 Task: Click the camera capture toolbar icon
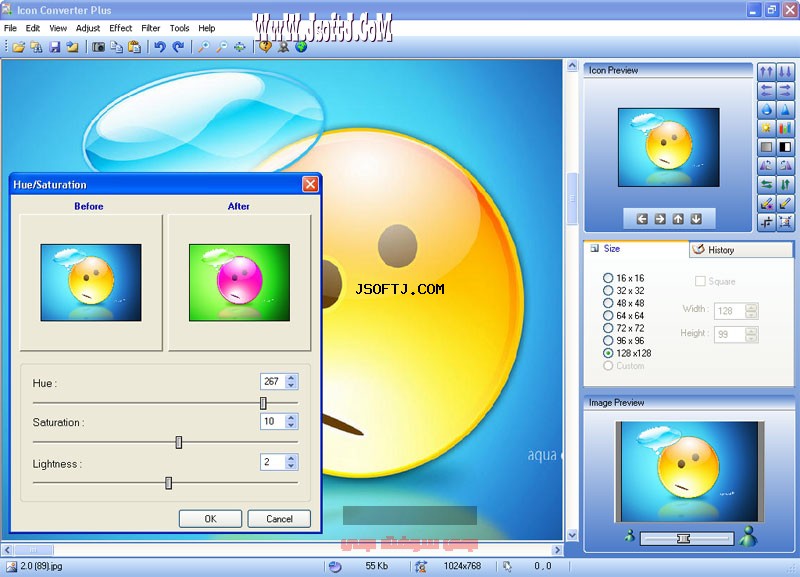pos(98,47)
